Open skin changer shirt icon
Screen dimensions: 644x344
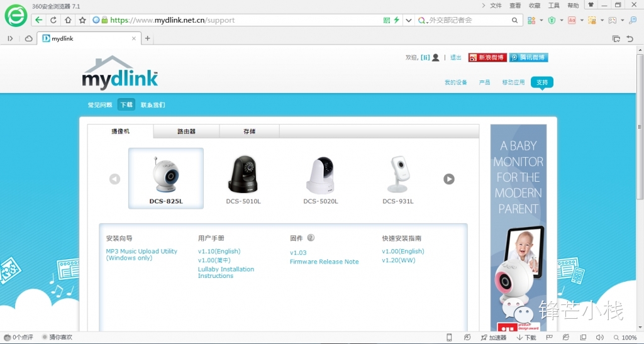[x=591, y=5]
